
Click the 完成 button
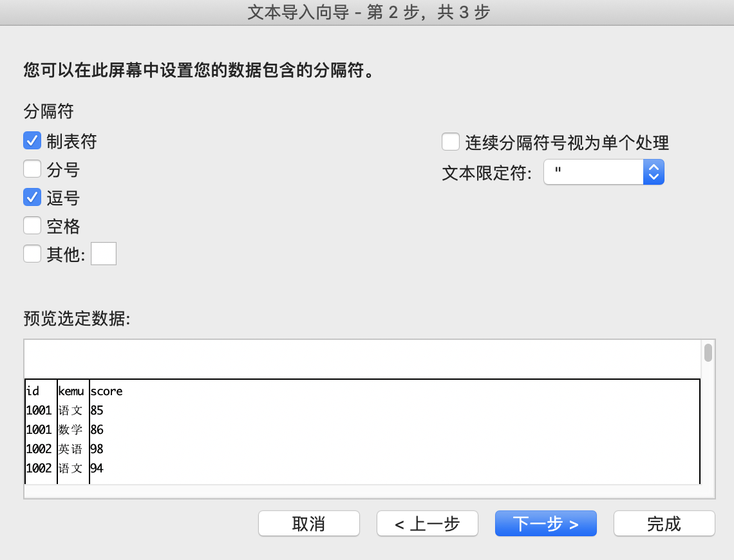pyautogui.click(x=664, y=523)
